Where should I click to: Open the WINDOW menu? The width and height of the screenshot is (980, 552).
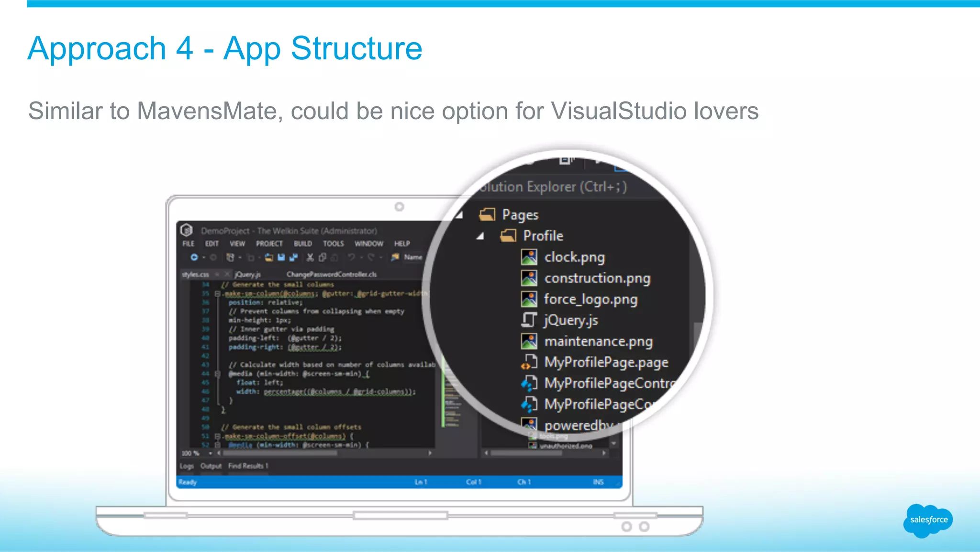coord(369,244)
